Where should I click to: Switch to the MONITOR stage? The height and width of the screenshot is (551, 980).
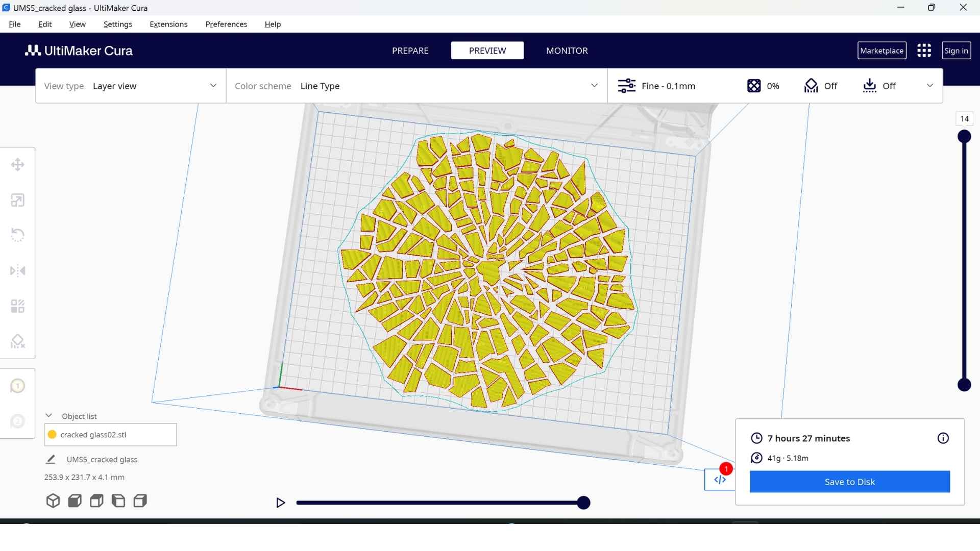pos(567,51)
